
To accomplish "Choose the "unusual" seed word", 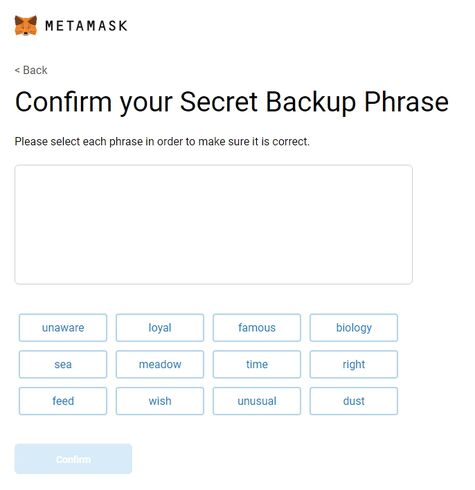I will coord(257,401).
